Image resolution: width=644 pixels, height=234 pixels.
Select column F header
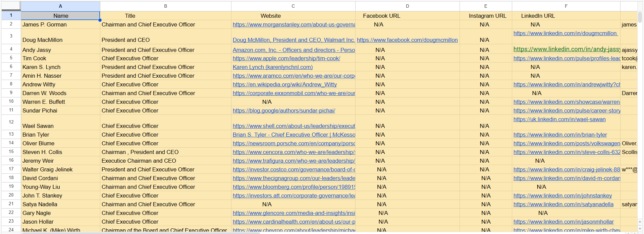click(x=566, y=6)
